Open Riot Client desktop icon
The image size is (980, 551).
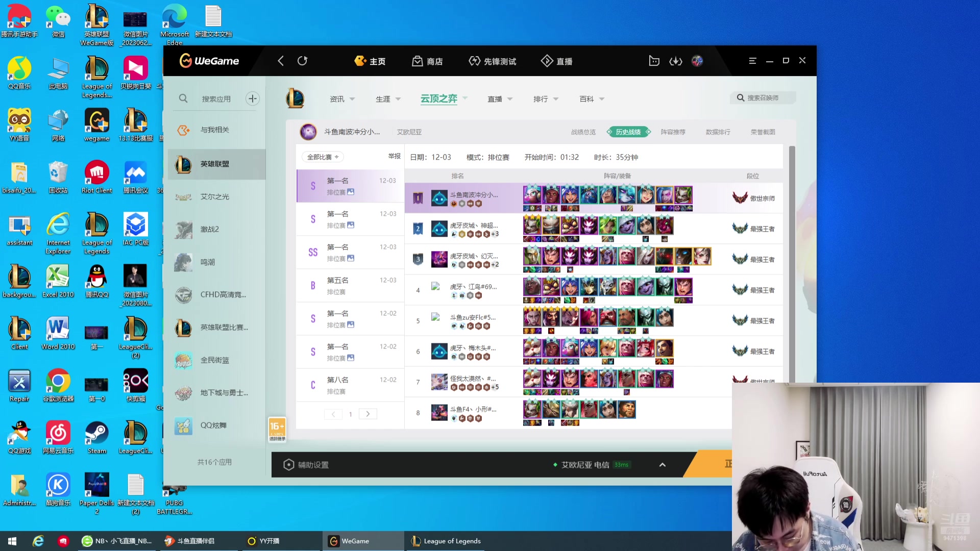tap(96, 177)
